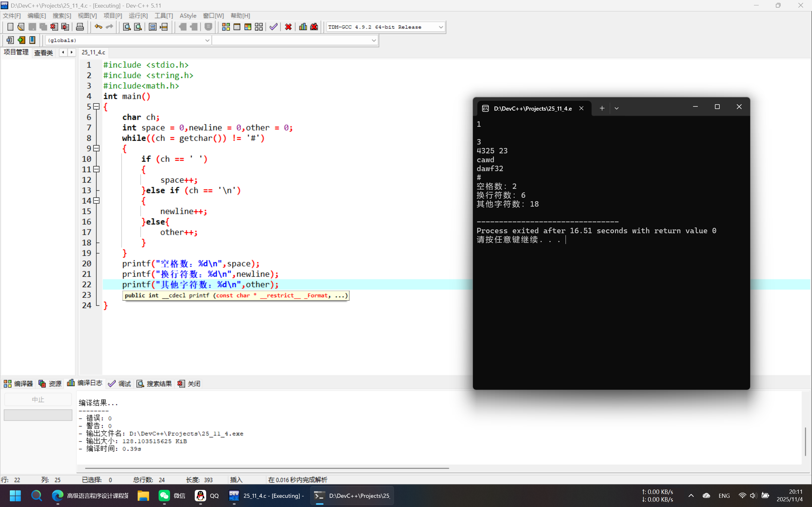
Task: Click the red X stop execution icon
Action: (x=288, y=27)
